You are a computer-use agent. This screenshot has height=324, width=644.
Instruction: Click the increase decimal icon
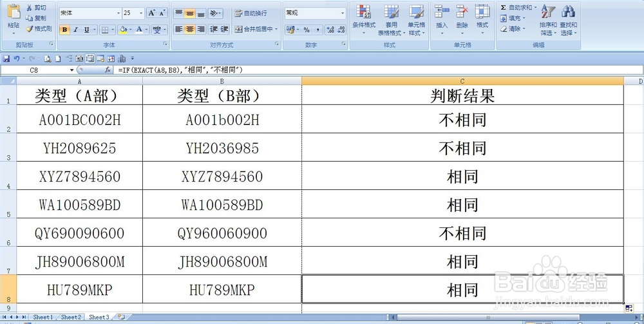[x=330, y=30]
